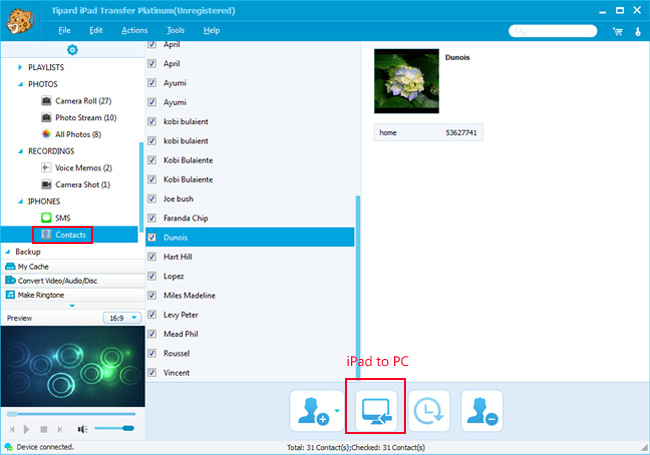Click the stop button in preview
Viewport: 650px width, 455px height.
point(44,429)
